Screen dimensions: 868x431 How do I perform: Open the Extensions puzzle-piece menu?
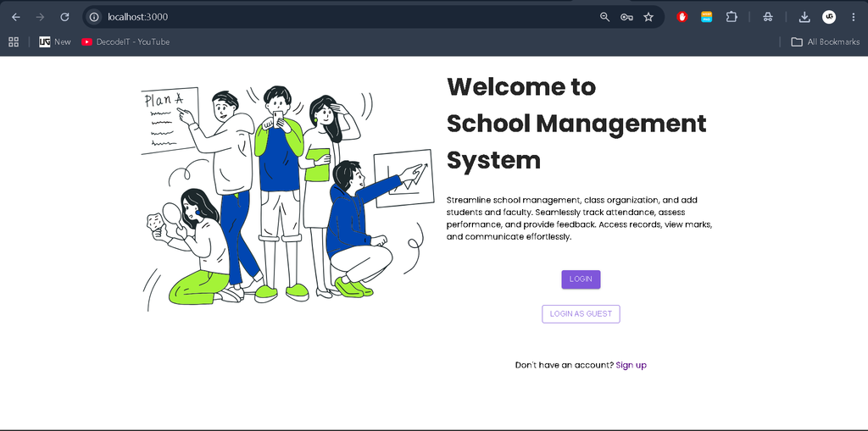tap(732, 17)
